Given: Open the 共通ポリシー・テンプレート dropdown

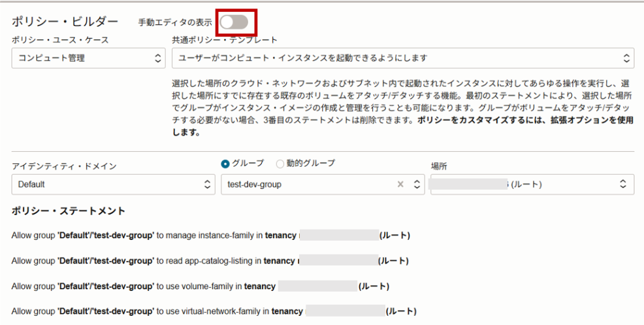Looking at the screenshot, I should (x=403, y=58).
